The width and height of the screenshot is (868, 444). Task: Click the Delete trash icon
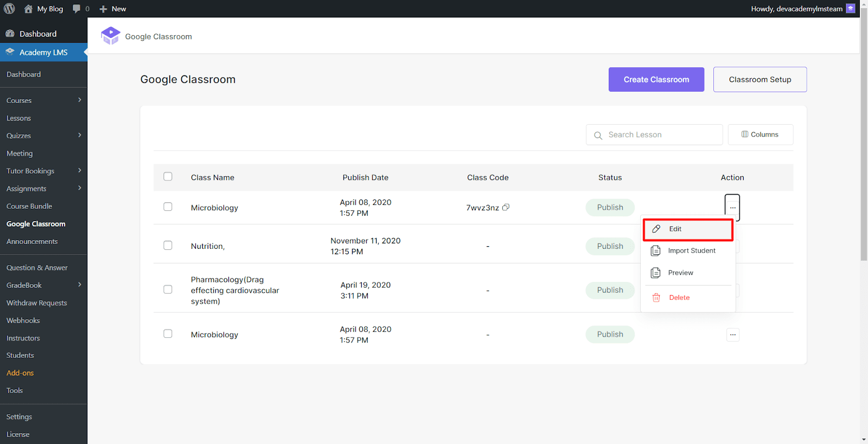(656, 298)
